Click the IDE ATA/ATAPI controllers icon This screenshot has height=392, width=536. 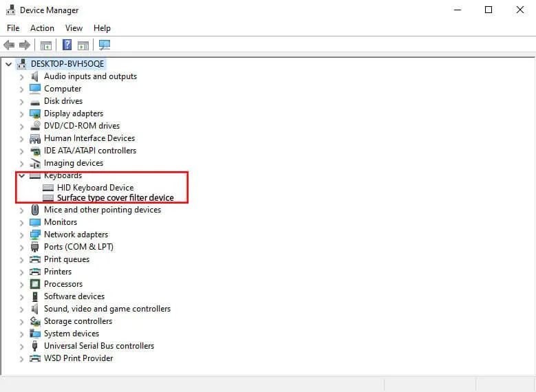pos(35,151)
